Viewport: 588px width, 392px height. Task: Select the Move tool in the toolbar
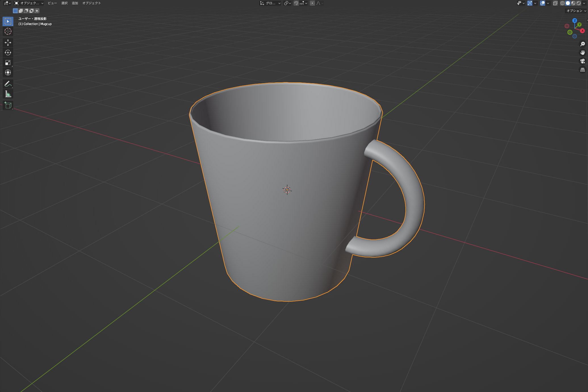click(x=8, y=43)
